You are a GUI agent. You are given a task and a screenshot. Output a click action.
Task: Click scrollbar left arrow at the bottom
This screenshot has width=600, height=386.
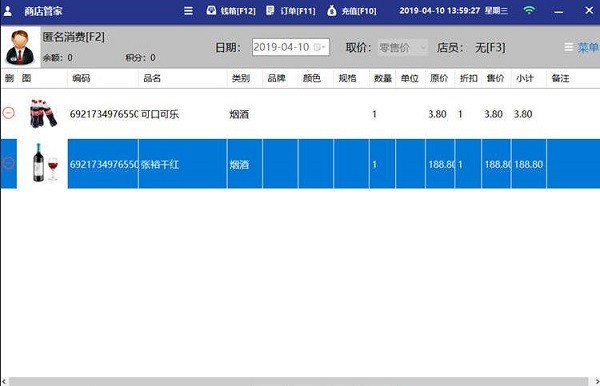pos(4,381)
